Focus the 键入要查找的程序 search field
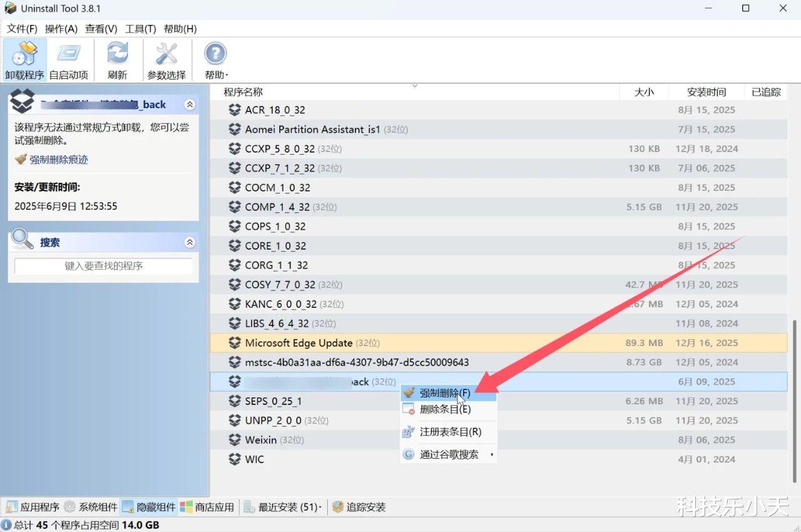 pos(103,266)
